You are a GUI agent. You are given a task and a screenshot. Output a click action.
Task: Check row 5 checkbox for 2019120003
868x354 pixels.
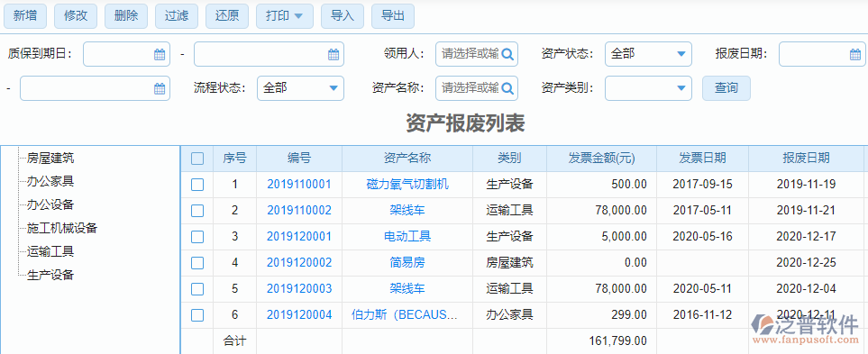[x=197, y=289]
